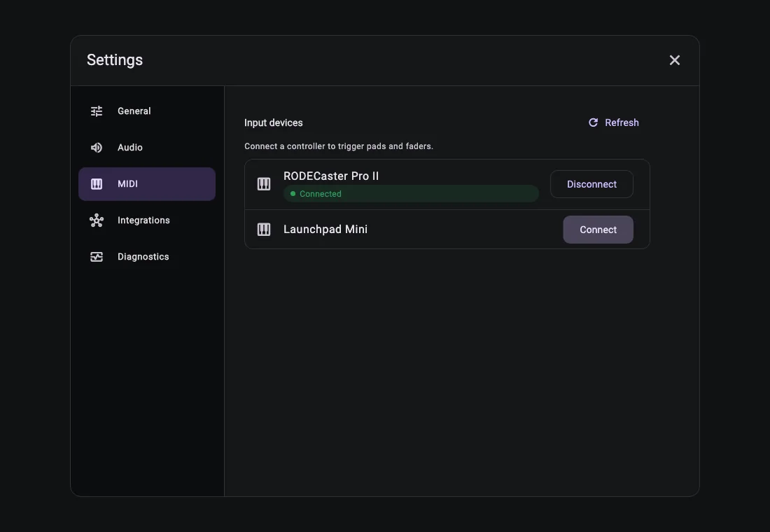Select the MIDI sidebar item

[x=147, y=183]
